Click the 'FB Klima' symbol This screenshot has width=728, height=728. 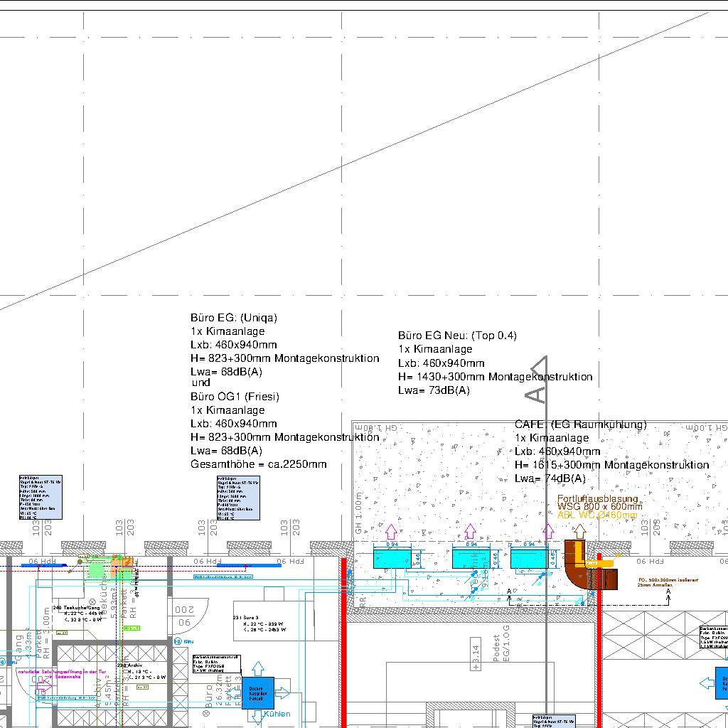[184, 641]
